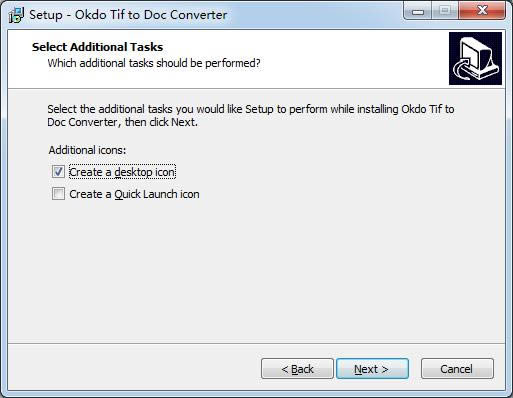Minimize the Setup window
Screen dimensions: 513x398
click(x=418, y=12)
